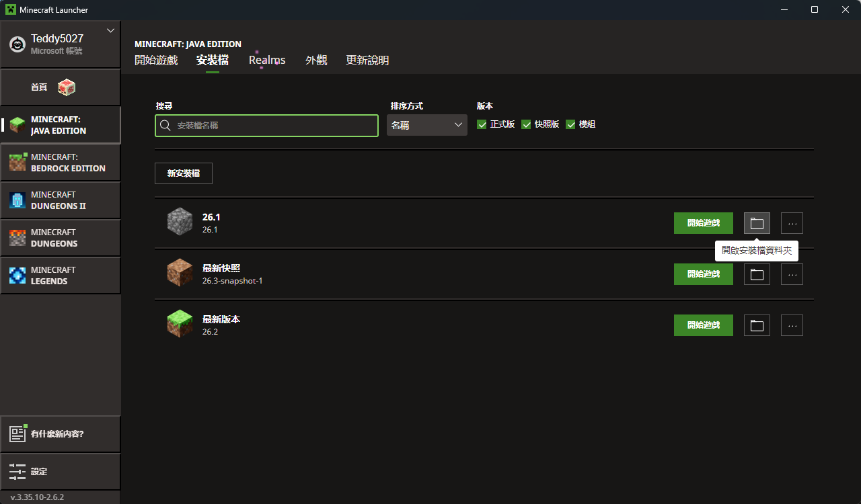Screen dimensions: 861x504
Task: Open folder for the 26.1 installation
Action: 757,223
